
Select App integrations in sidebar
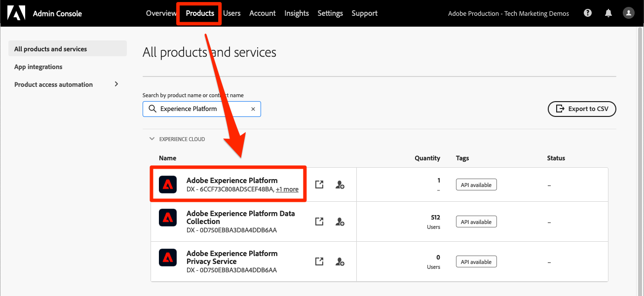pyautogui.click(x=38, y=67)
